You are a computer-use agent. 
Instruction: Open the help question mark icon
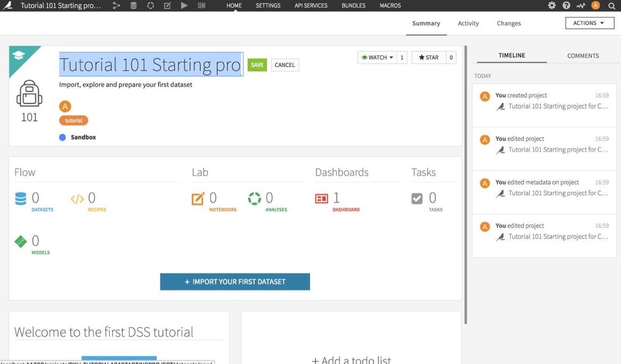coord(566,5)
